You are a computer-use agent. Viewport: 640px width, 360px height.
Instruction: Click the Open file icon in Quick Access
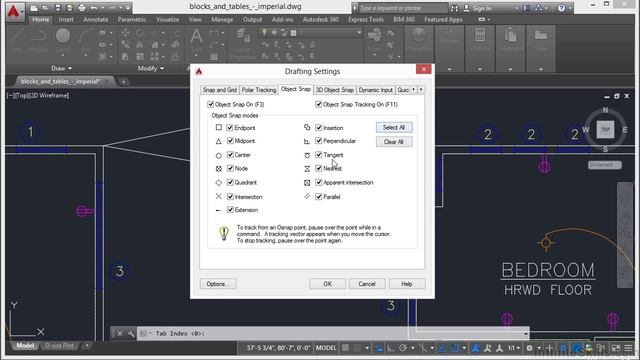pos(45,8)
